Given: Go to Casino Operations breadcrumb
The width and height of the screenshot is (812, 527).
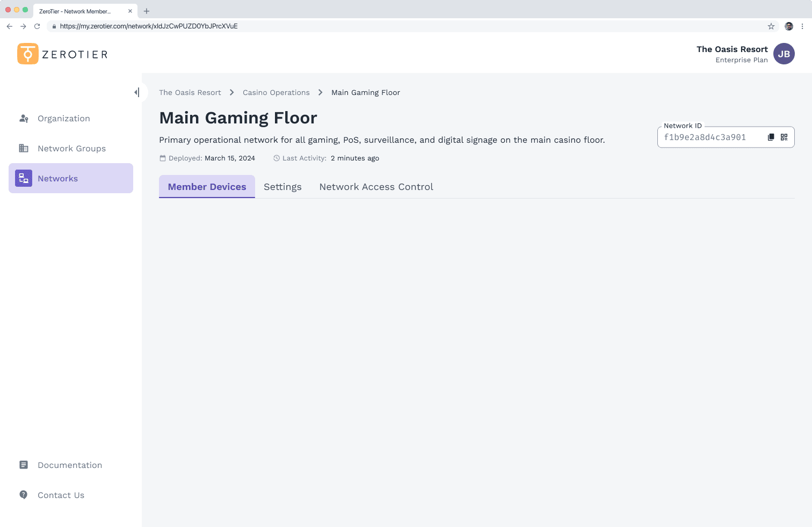Looking at the screenshot, I should tap(276, 93).
